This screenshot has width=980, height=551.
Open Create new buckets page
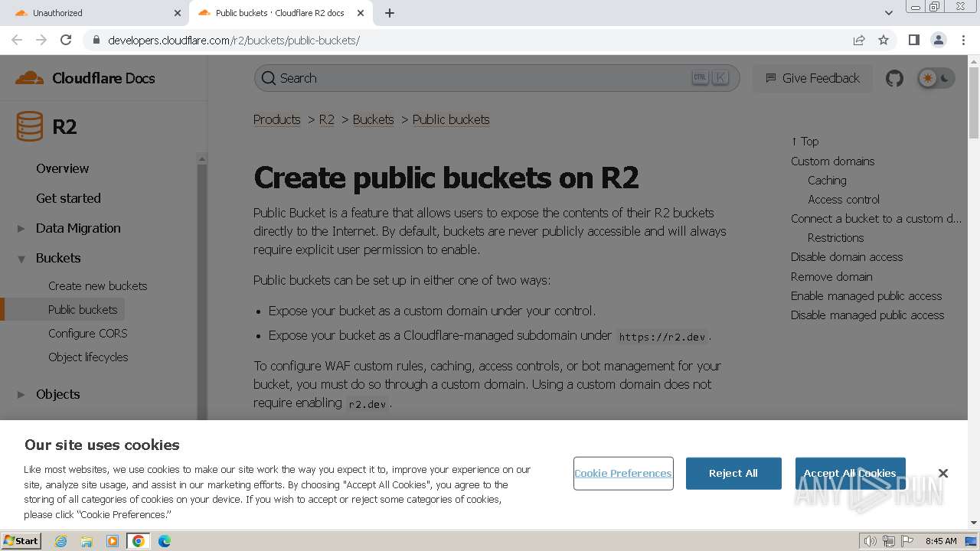coord(97,285)
